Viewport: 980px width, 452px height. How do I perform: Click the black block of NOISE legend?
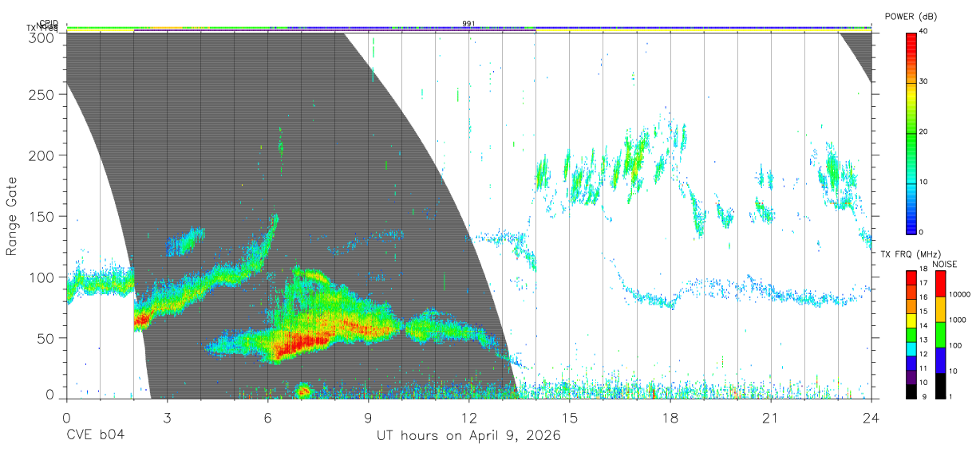pyautogui.click(x=941, y=386)
